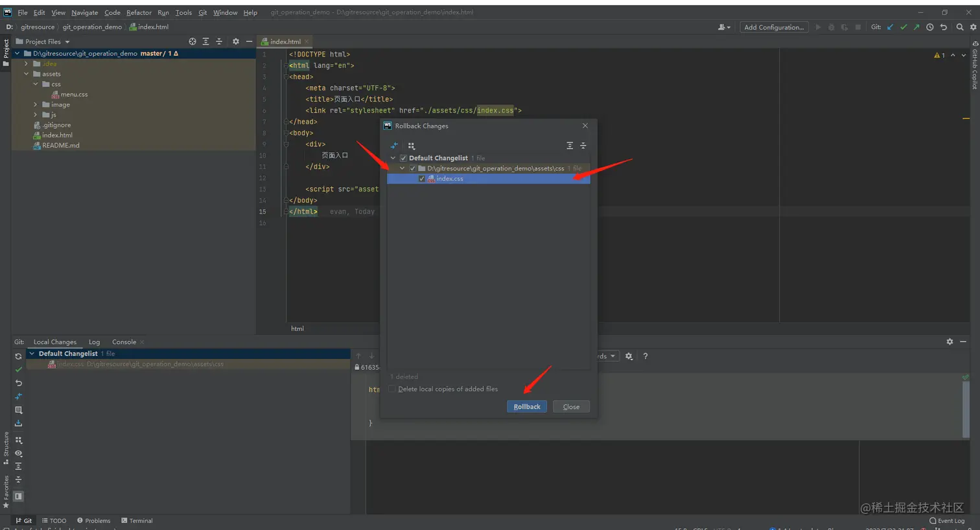Open the Navigate menu

tap(84, 12)
